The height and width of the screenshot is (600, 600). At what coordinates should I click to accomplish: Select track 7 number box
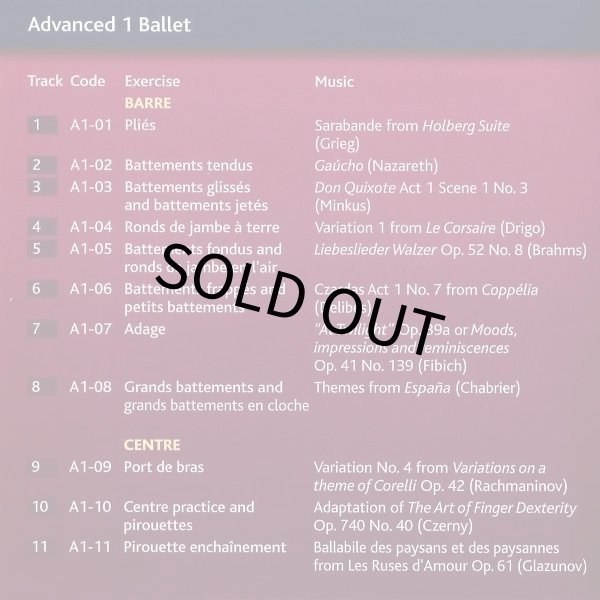pos(42,328)
